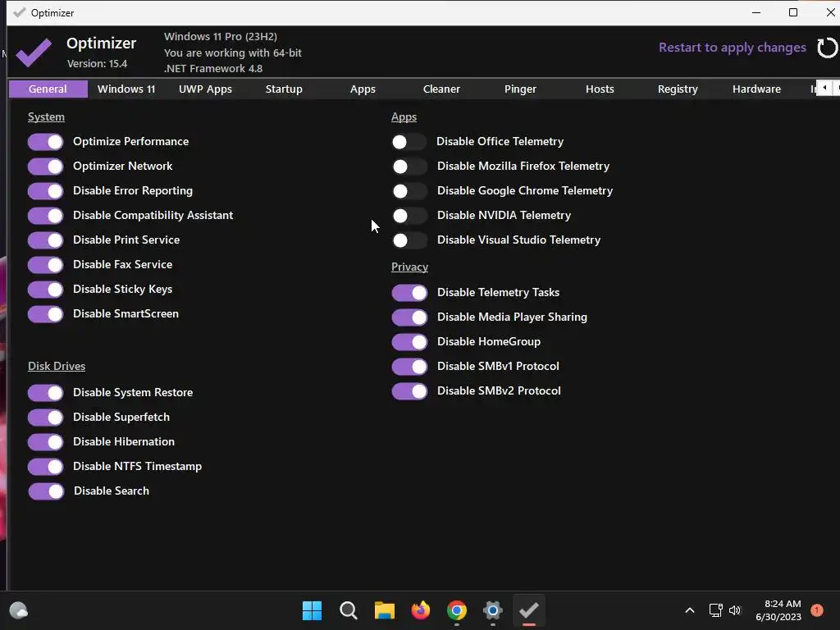Toggle Optimizer Network switch
Image resolution: width=840 pixels, height=630 pixels.
pyautogui.click(x=46, y=167)
